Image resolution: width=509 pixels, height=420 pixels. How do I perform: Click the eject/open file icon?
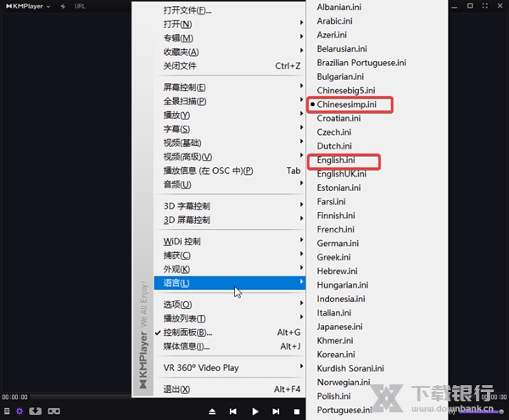[x=210, y=412]
